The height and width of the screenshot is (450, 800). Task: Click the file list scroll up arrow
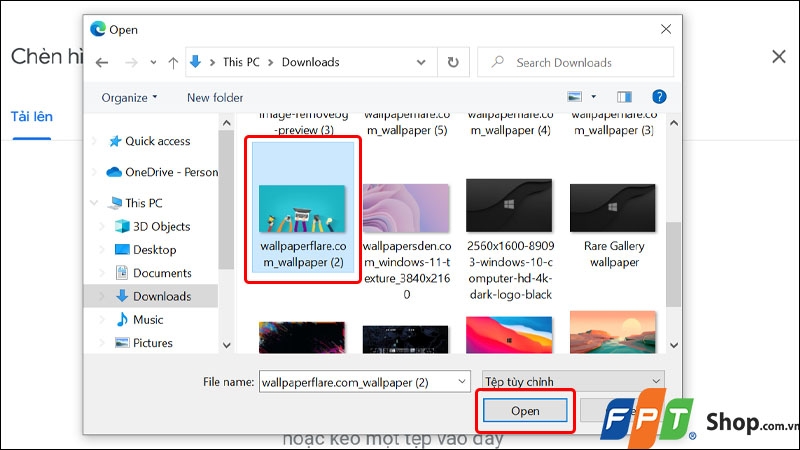click(673, 123)
